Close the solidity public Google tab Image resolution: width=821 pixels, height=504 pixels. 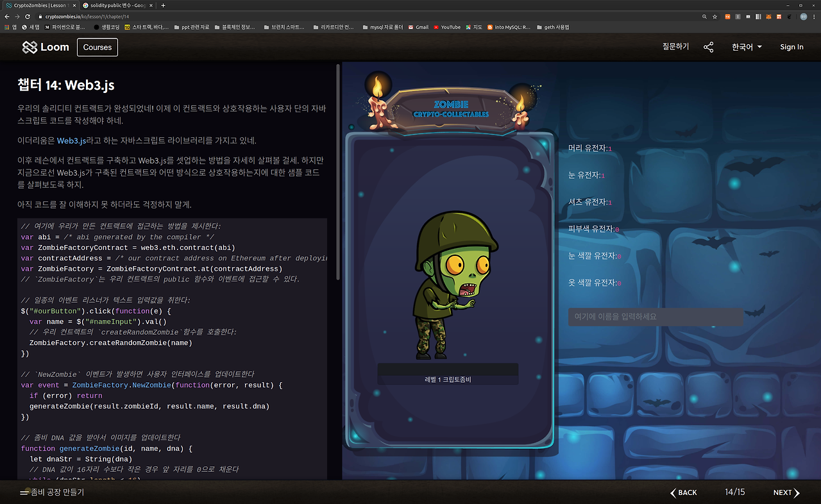pos(152,5)
